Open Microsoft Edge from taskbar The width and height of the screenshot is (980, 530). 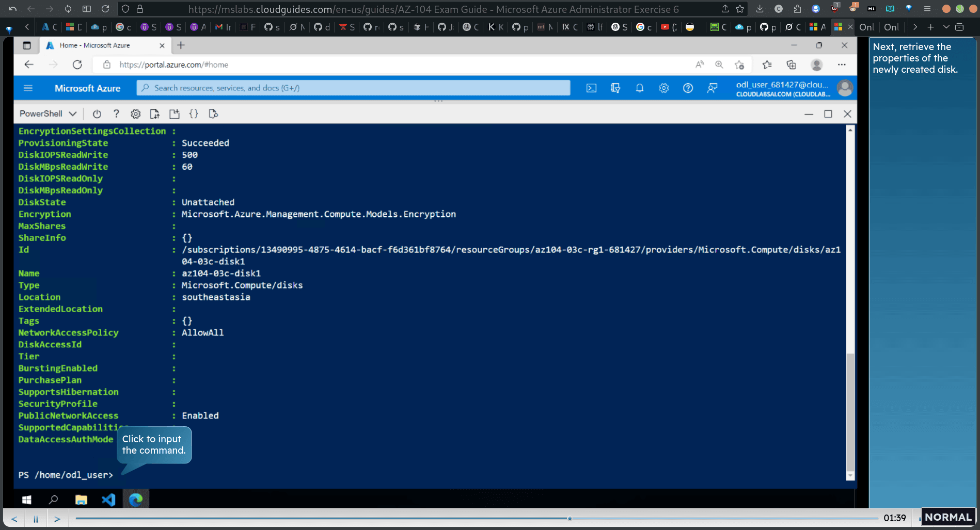[x=136, y=500]
